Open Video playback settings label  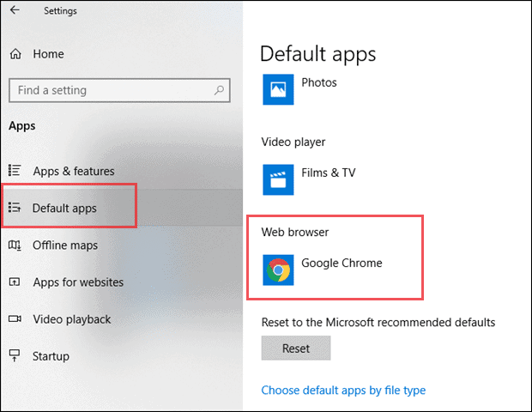click(72, 319)
